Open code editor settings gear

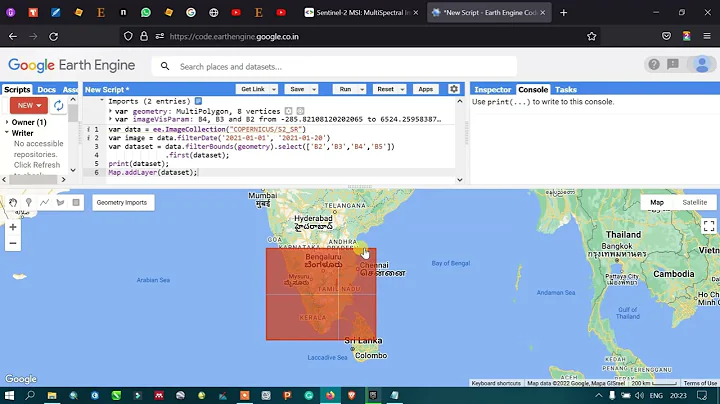coord(454,89)
